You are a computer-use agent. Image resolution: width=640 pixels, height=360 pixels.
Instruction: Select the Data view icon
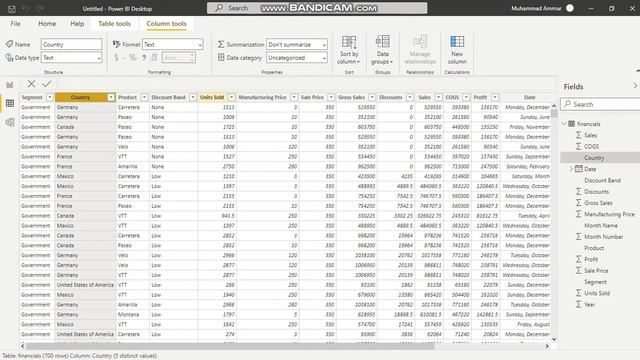(x=10, y=103)
